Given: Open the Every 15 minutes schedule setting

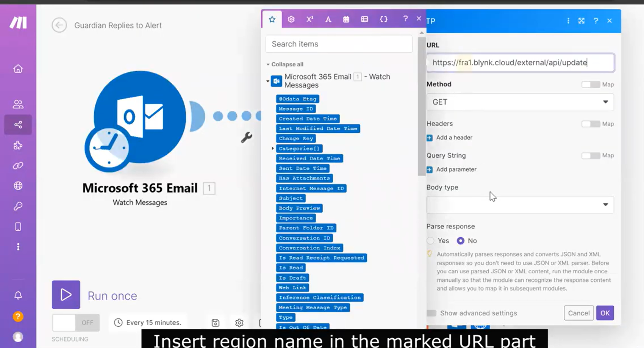Looking at the screenshot, I should tap(148, 323).
